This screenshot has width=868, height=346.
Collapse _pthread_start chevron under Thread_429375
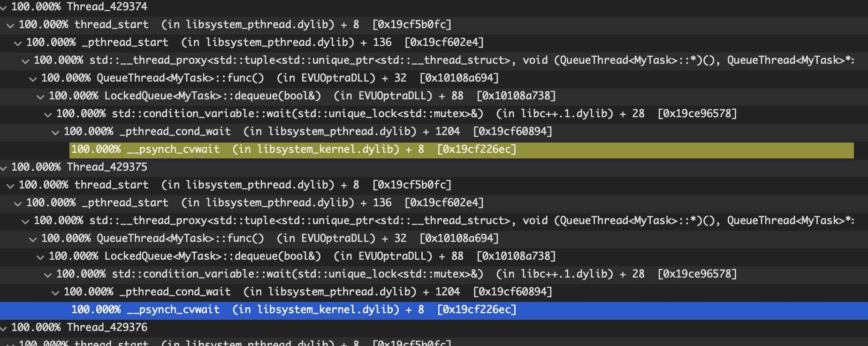point(18,204)
